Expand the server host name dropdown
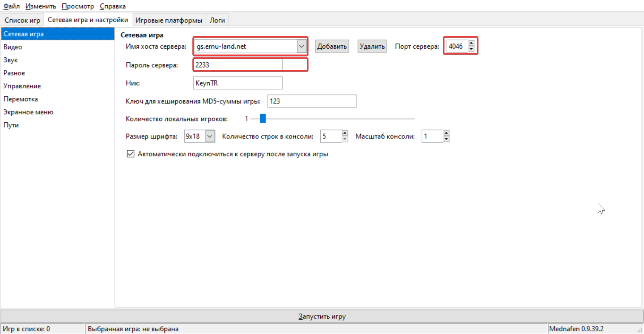Viewport: 644px width, 334px height. click(x=301, y=46)
